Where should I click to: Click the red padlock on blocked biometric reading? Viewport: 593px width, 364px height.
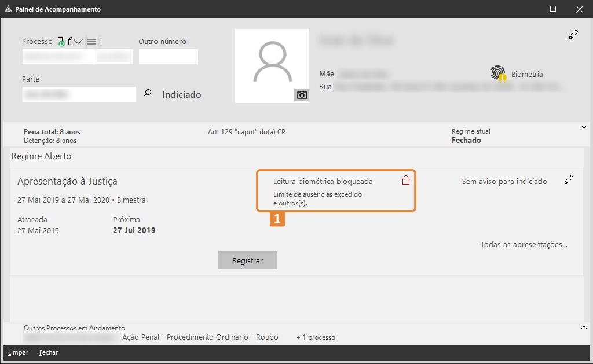(406, 181)
